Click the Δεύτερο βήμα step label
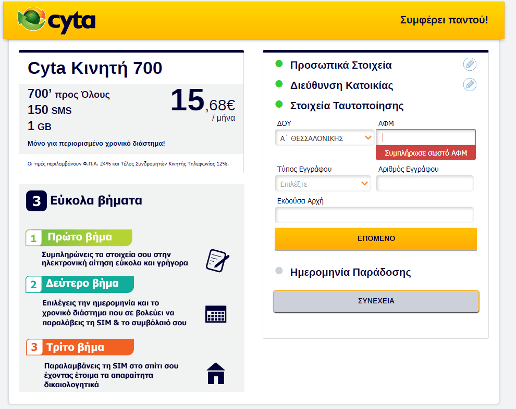 click(x=80, y=284)
